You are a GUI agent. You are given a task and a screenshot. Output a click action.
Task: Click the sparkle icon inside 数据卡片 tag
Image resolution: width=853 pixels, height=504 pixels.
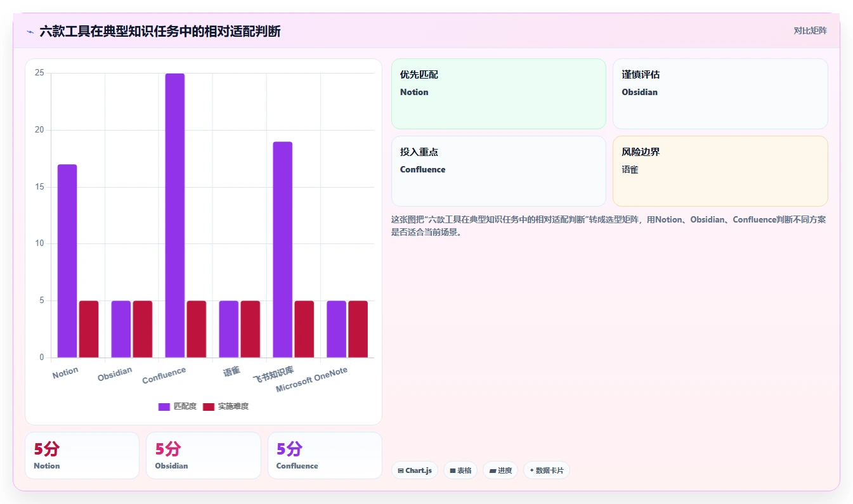531,470
